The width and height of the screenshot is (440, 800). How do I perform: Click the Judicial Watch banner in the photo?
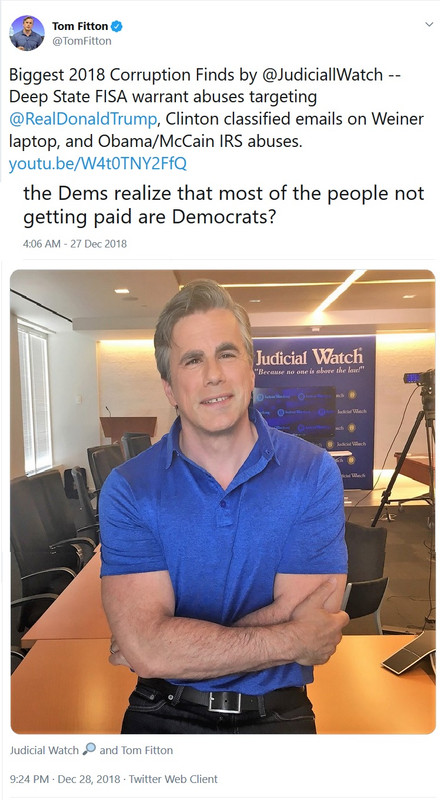point(314,412)
